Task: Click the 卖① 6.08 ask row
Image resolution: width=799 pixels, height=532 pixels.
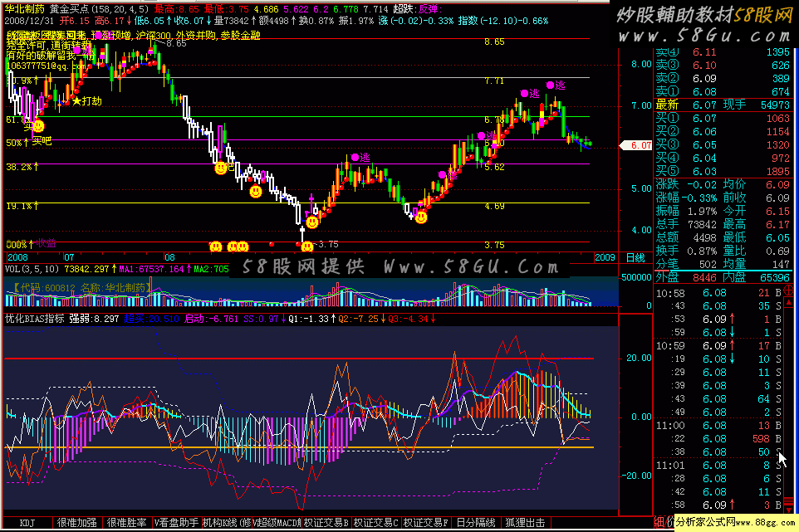Action: point(723,91)
